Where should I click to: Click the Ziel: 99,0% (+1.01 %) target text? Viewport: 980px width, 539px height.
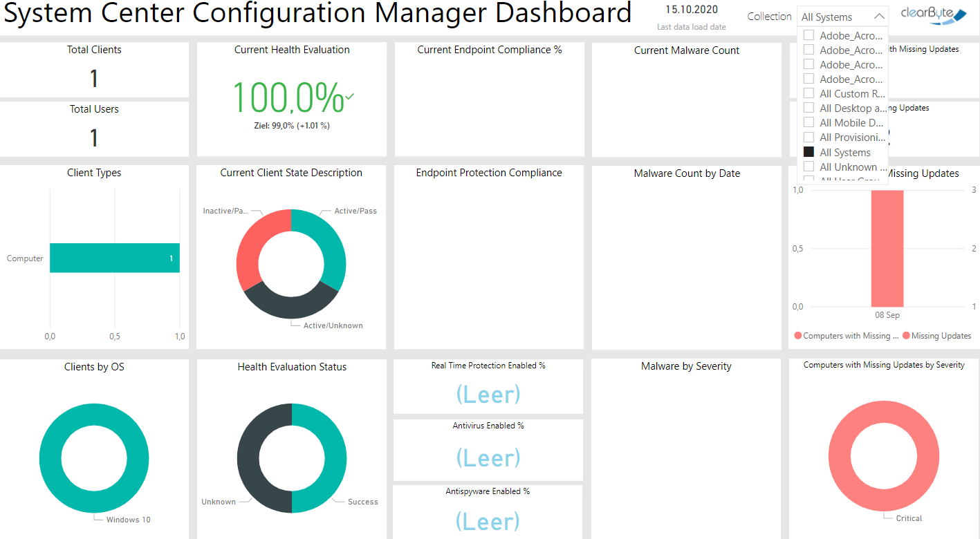click(292, 126)
